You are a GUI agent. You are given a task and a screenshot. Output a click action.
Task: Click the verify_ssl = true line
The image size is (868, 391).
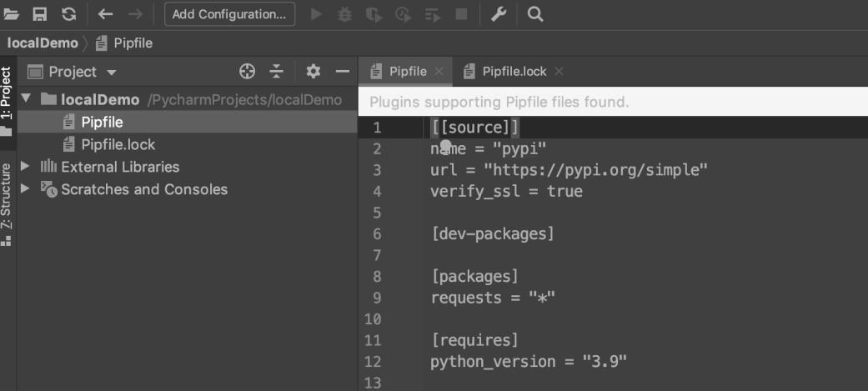(506, 191)
